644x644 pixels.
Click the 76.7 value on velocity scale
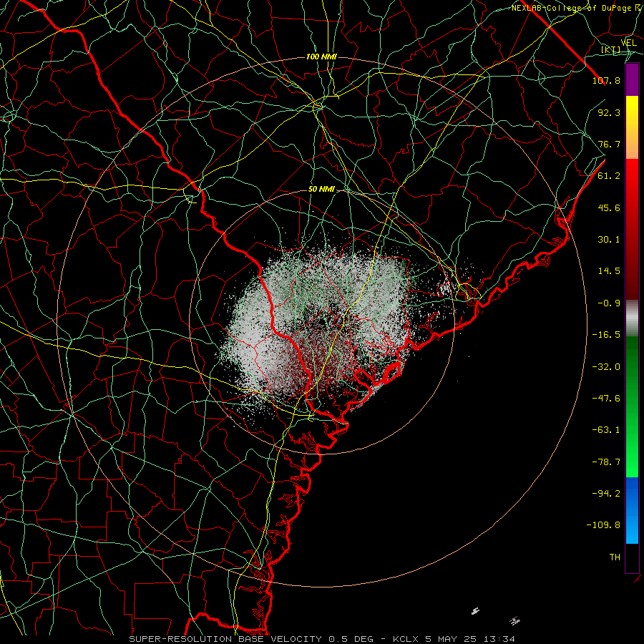point(609,144)
